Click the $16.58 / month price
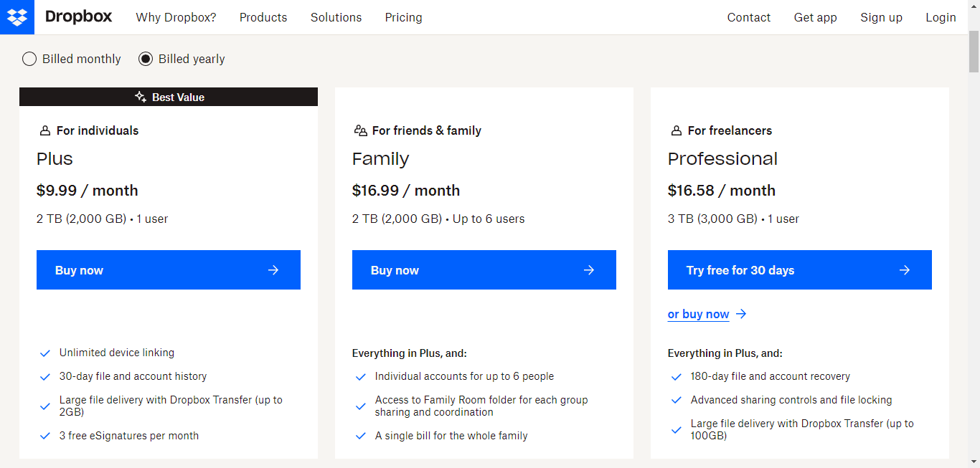The image size is (980, 468). [x=722, y=190]
